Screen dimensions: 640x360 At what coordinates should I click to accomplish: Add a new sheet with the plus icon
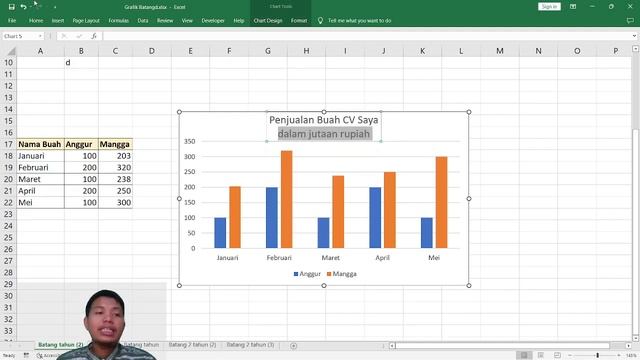click(x=293, y=346)
